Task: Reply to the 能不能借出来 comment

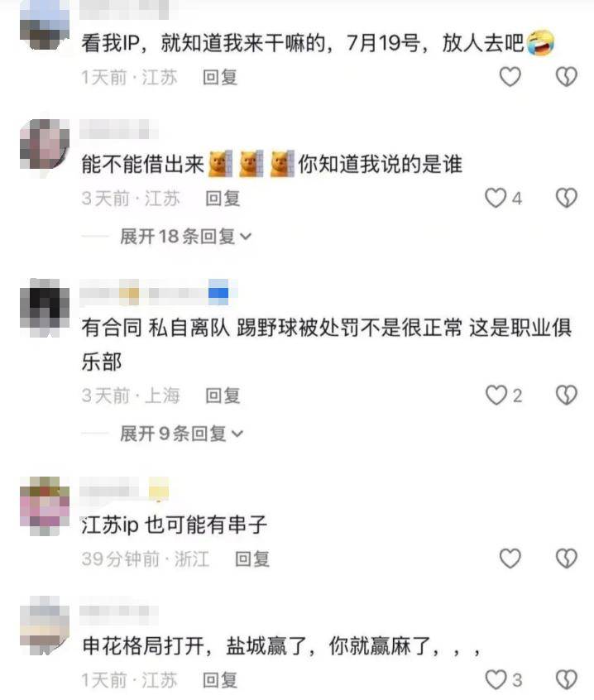Action: [x=223, y=199]
